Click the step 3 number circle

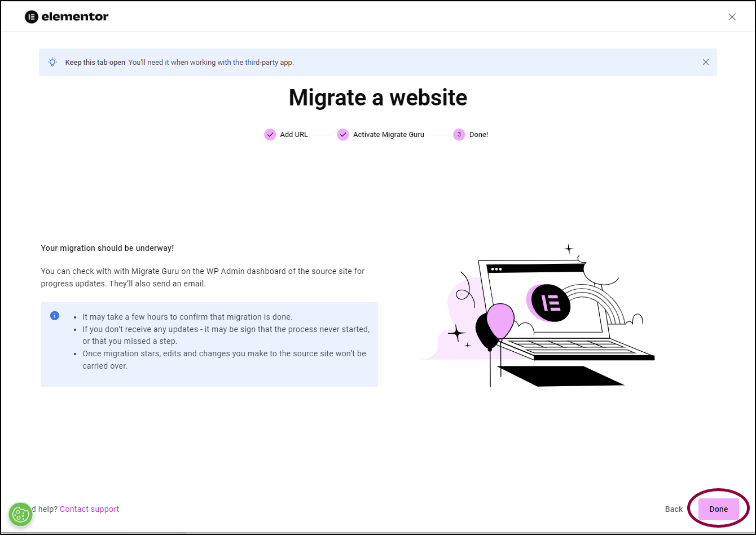pos(459,135)
